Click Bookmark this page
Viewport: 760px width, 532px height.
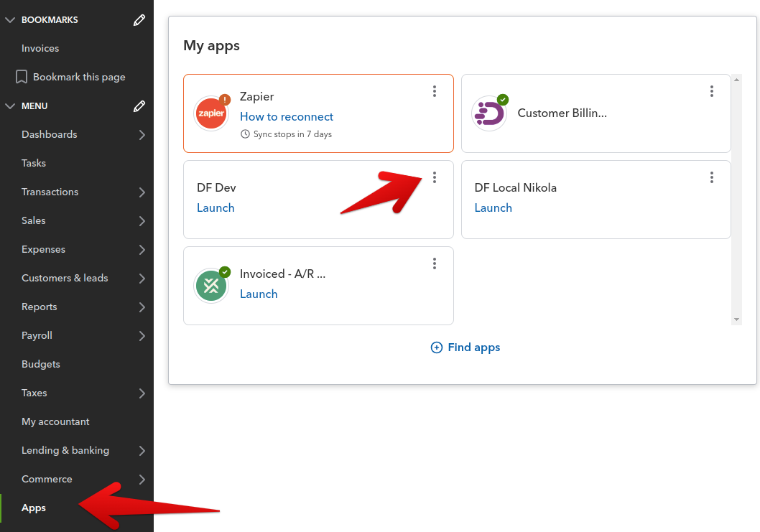(x=79, y=77)
